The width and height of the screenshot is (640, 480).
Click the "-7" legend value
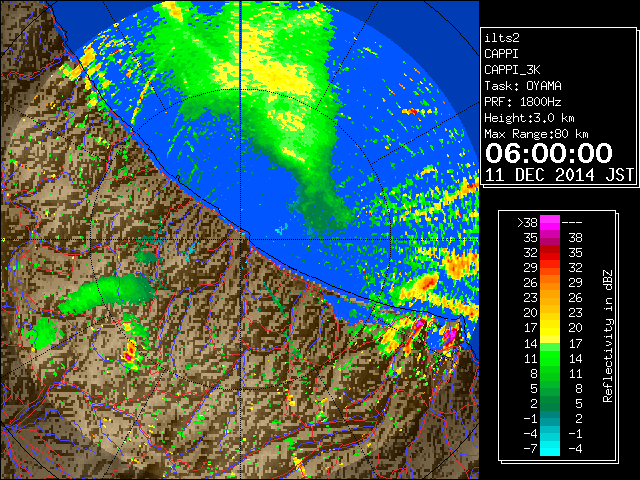[x=530, y=448]
